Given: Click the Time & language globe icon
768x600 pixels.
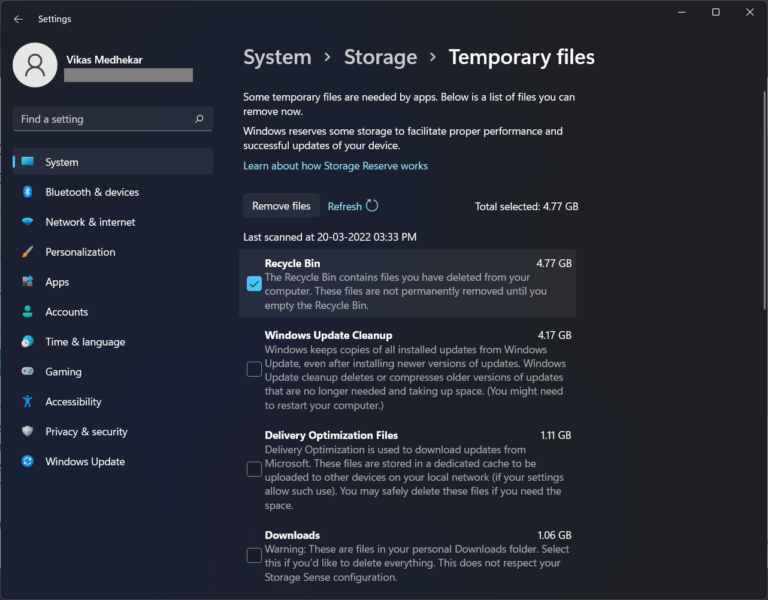Looking at the screenshot, I should (27, 341).
